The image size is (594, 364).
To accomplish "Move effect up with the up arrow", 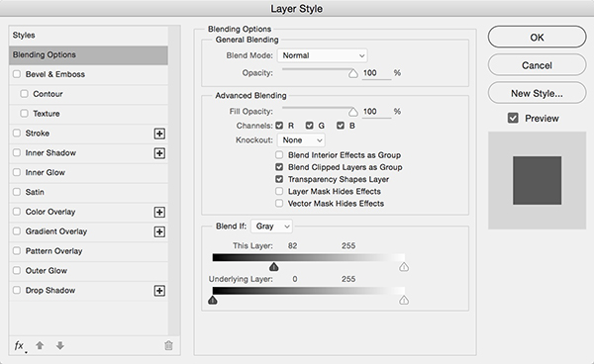I will (40, 345).
